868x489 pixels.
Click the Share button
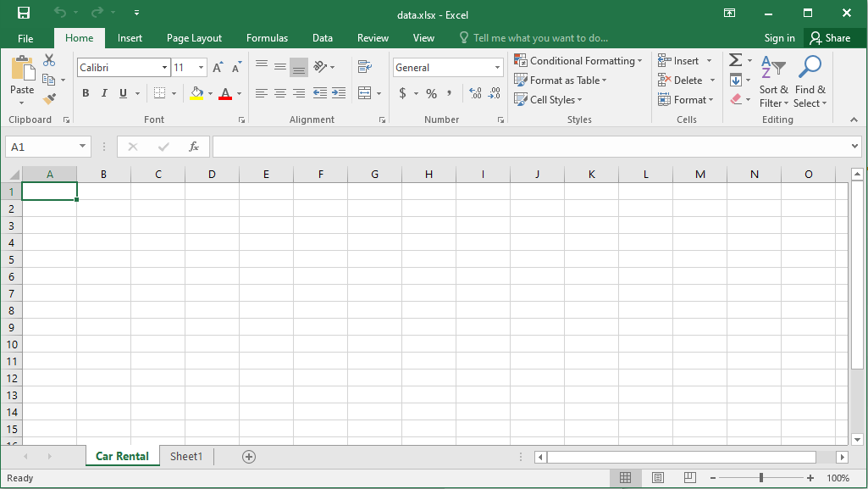830,38
